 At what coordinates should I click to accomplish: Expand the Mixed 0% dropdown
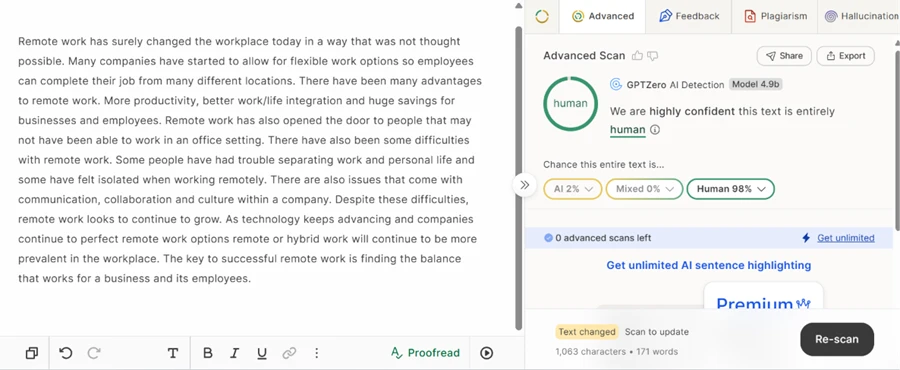[x=644, y=189]
